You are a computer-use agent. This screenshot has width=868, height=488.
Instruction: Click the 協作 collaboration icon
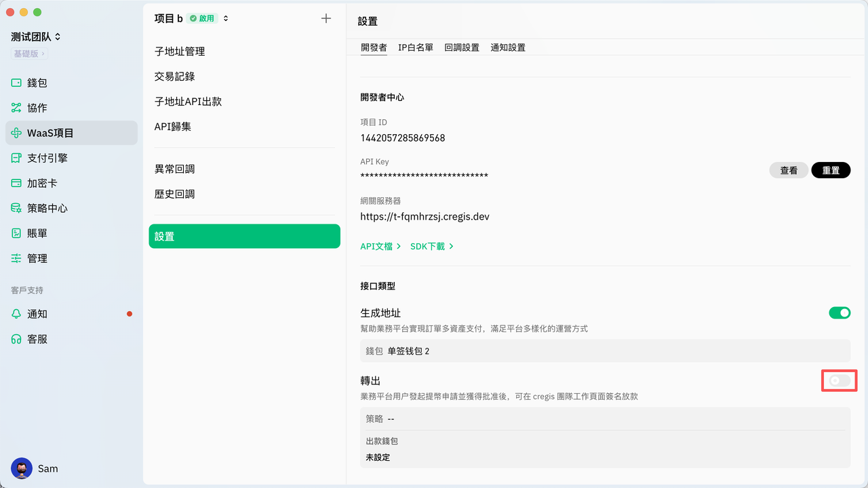coord(16,108)
